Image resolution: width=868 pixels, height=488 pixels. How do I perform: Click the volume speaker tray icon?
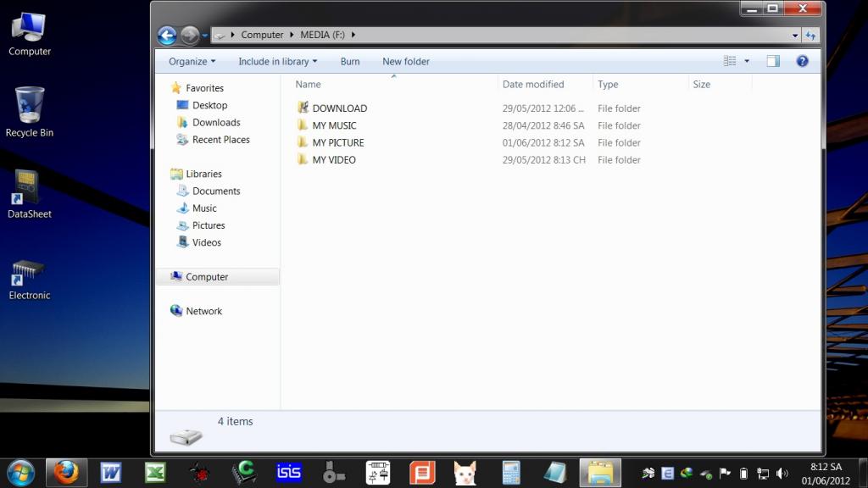point(782,473)
